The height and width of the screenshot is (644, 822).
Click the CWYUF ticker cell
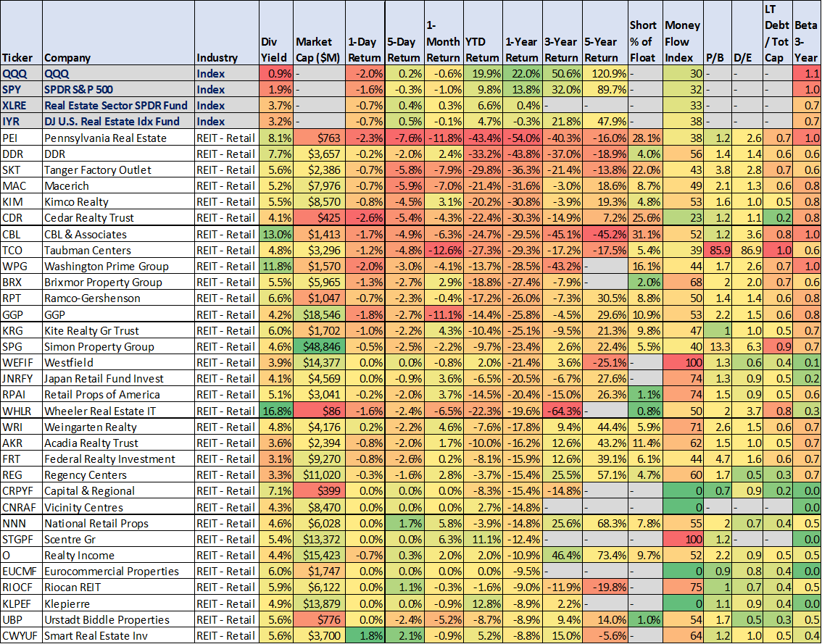pyautogui.click(x=21, y=635)
